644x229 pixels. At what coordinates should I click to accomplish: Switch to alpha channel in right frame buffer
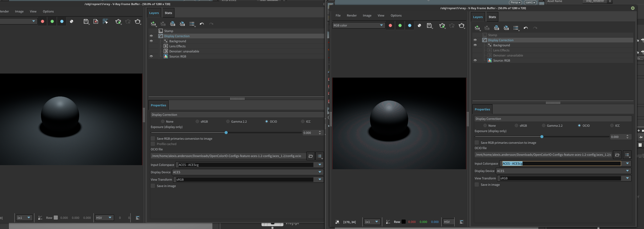point(419,25)
